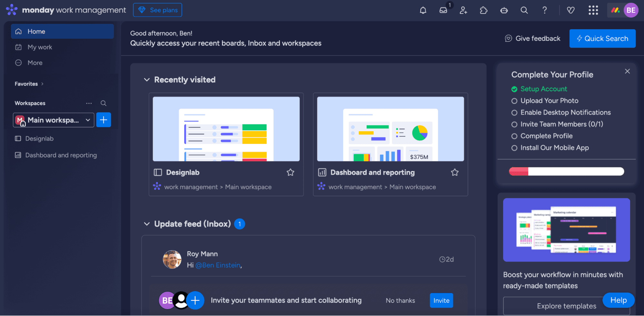Click the monday logo in the header
644x316 pixels.
click(x=12, y=10)
